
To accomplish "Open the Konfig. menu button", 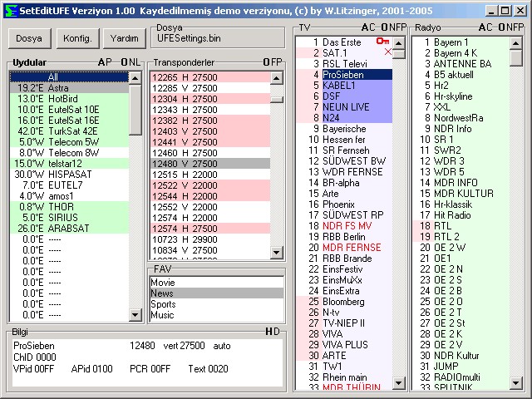I will click(76, 38).
